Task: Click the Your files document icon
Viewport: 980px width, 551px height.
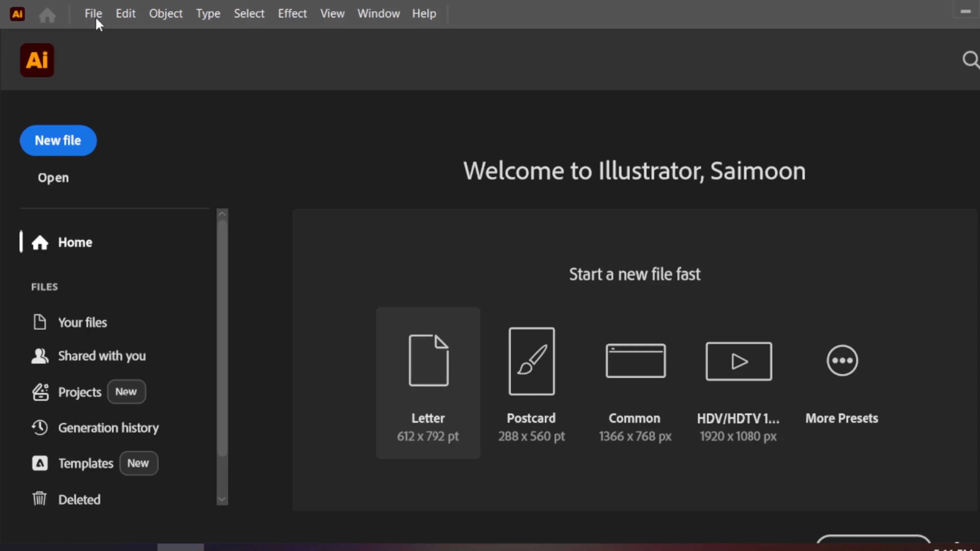Action: click(40, 322)
